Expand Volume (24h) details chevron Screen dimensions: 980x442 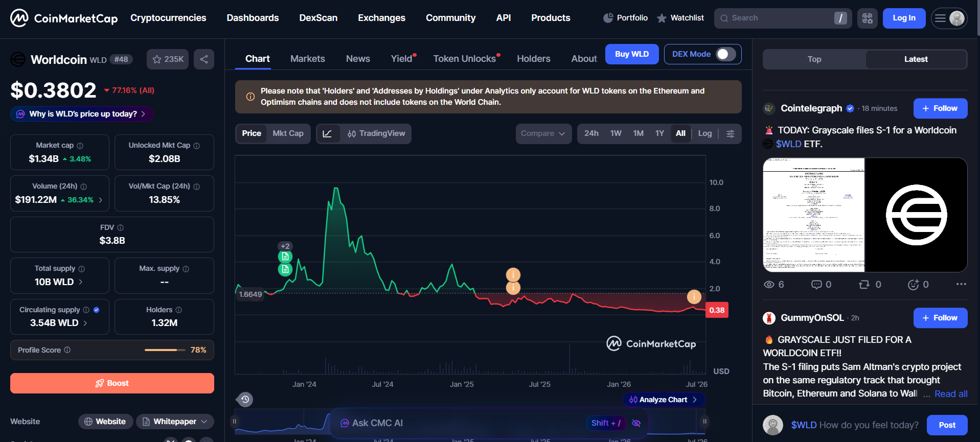tap(101, 200)
